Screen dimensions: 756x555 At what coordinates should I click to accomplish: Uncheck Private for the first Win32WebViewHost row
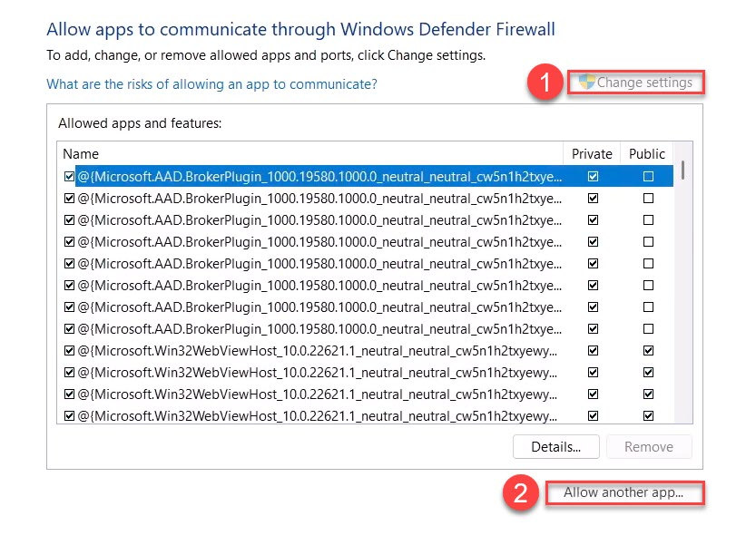coord(594,350)
